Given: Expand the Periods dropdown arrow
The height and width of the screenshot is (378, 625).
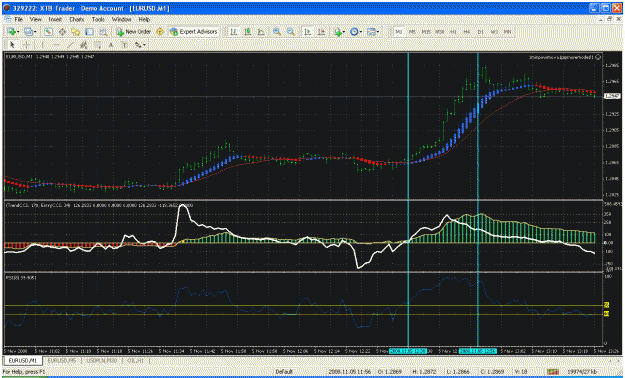Looking at the screenshot, I should [360, 32].
